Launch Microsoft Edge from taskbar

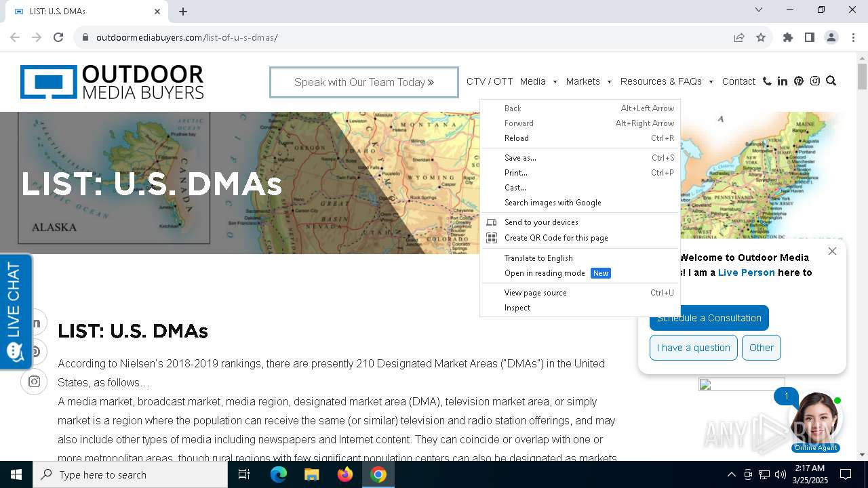[279, 474]
